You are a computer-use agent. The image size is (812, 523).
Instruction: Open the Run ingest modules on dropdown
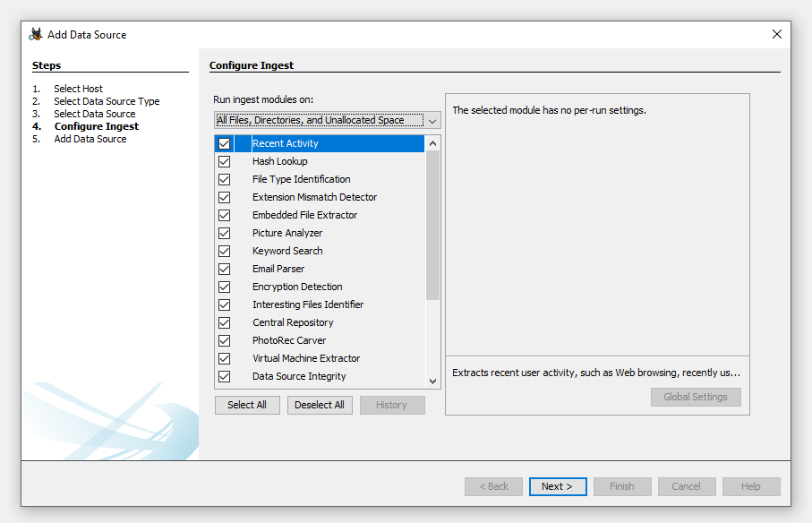tap(328, 120)
